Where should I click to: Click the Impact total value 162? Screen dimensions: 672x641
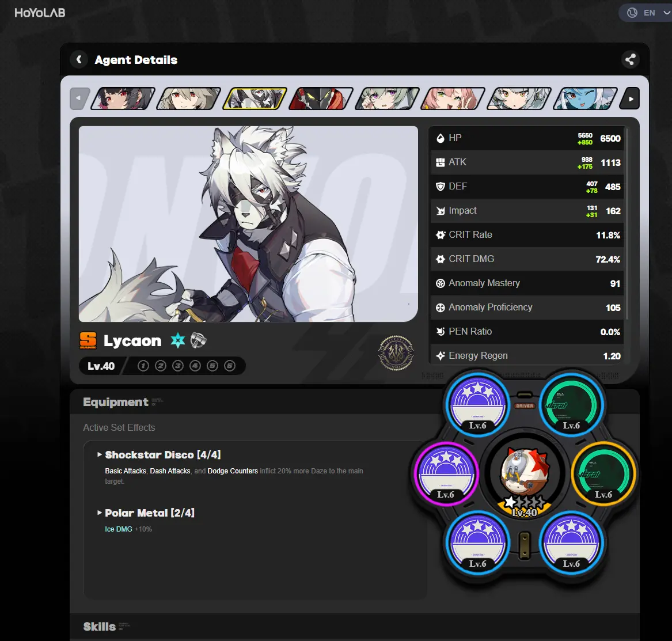click(x=613, y=211)
